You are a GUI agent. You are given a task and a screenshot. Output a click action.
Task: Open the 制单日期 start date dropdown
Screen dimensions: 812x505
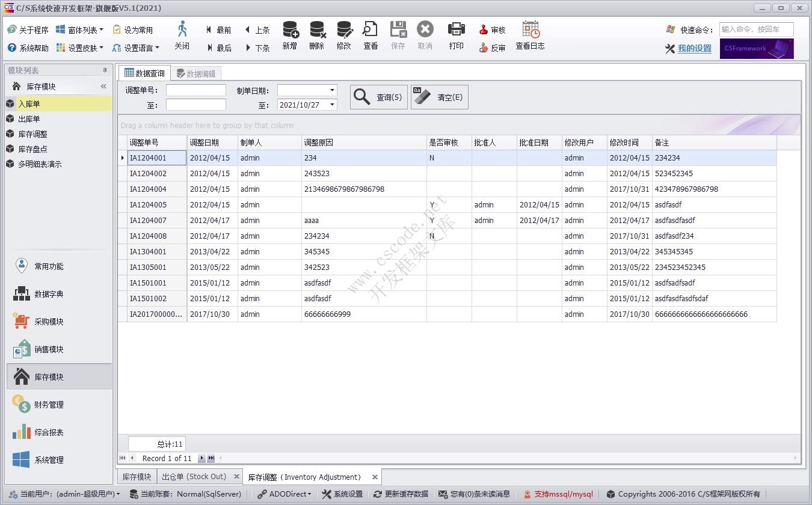click(332, 90)
